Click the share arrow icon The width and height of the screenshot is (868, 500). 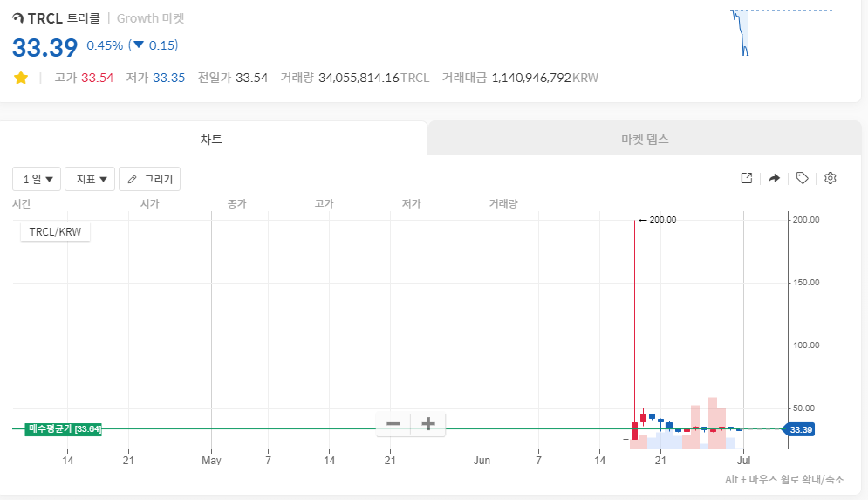(x=774, y=178)
